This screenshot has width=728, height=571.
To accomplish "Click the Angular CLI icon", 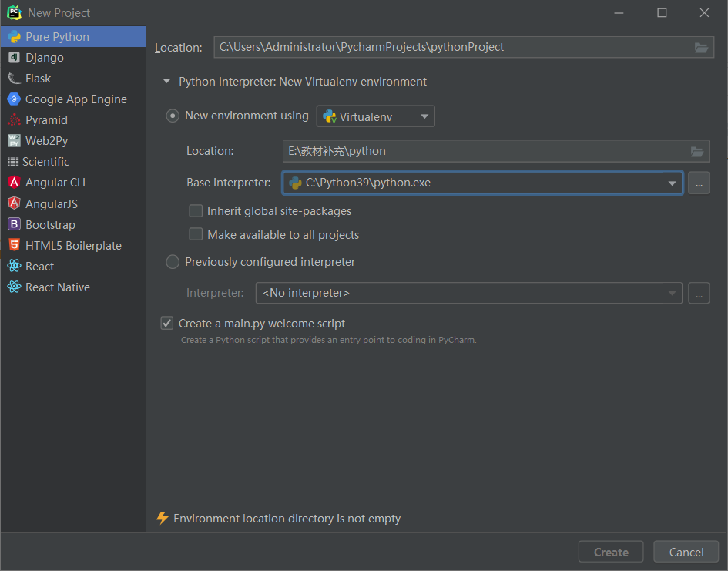I will pyautogui.click(x=15, y=183).
